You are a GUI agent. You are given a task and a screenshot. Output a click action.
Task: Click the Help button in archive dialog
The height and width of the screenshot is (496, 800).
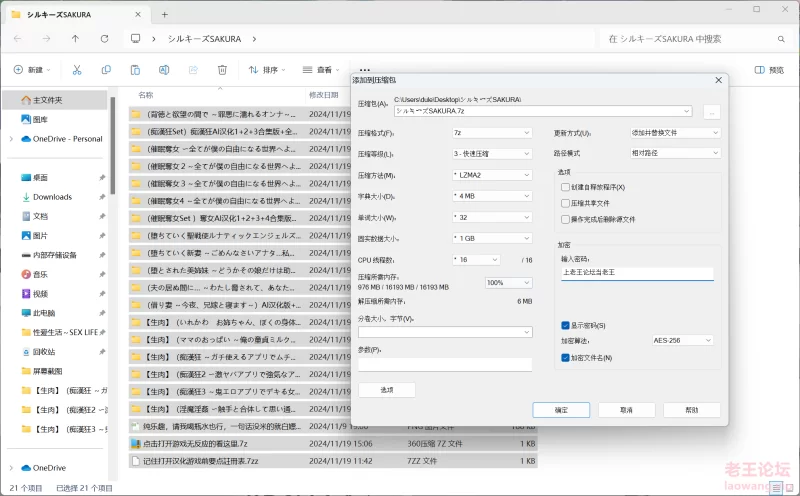coord(692,410)
